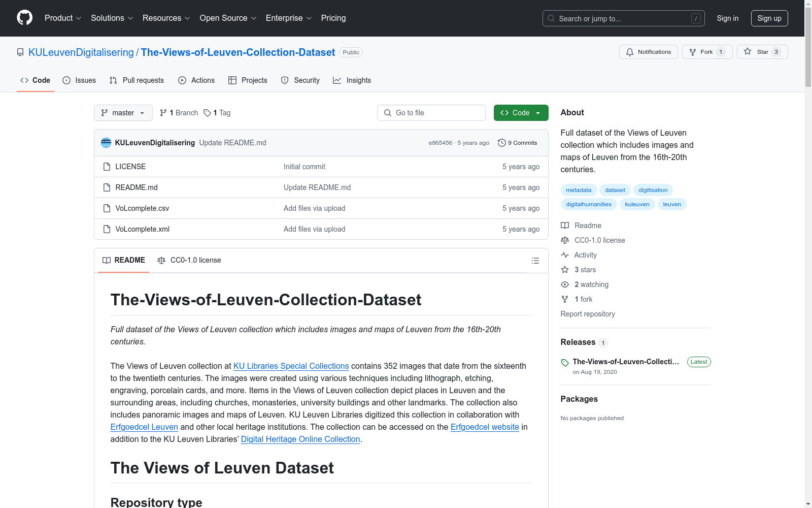
Task: Star this repository
Action: pyautogui.click(x=762, y=52)
